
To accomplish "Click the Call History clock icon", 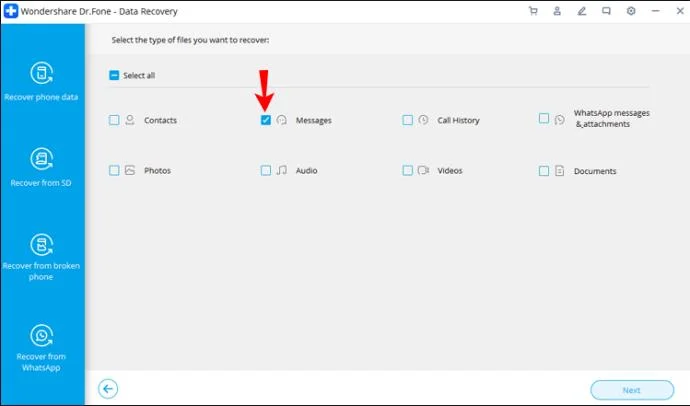I will pyautogui.click(x=423, y=120).
